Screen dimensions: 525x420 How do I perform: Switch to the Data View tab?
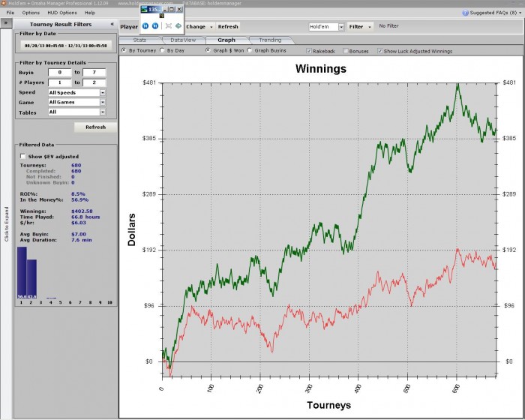tap(183, 40)
